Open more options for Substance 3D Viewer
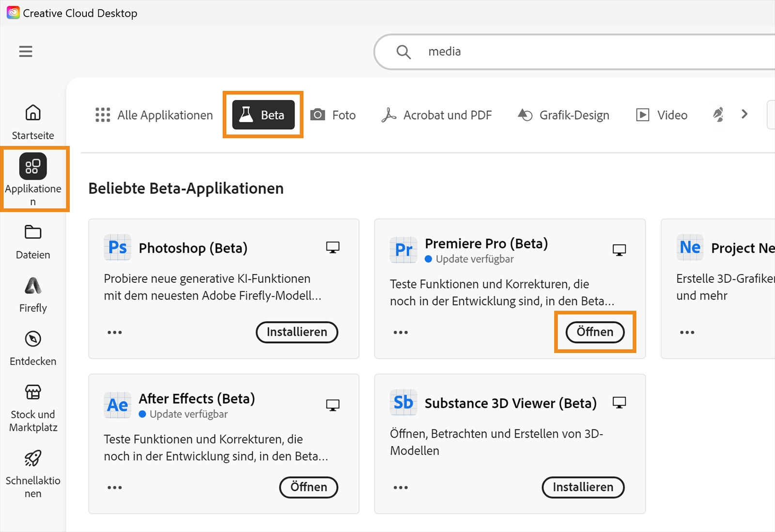 (x=401, y=487)
